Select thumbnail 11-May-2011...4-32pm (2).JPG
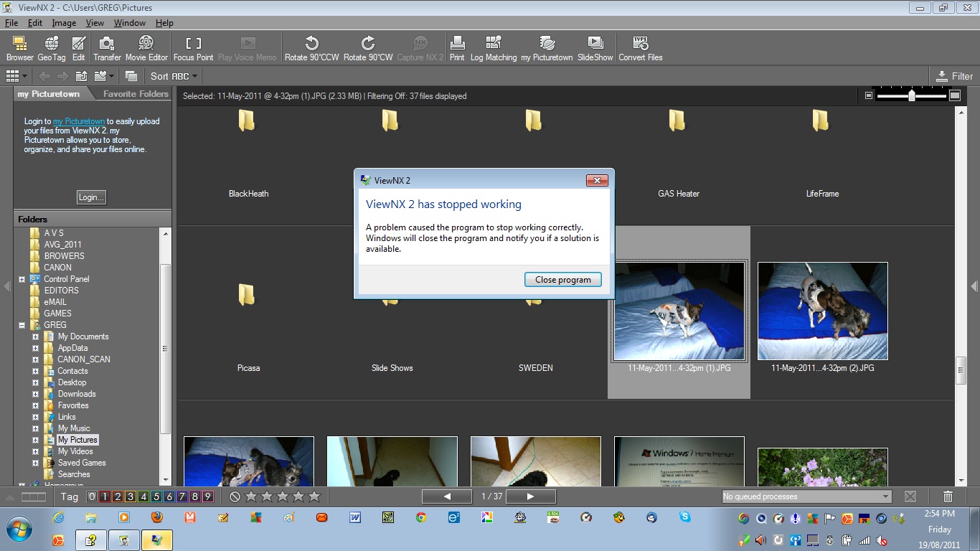 point(823,311)
